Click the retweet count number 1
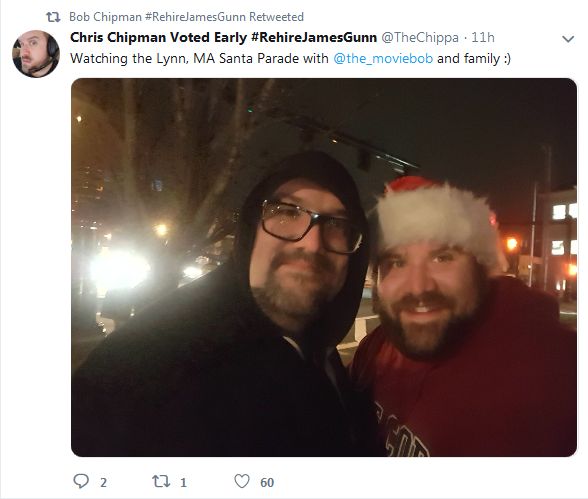588x499 pixels. click(x=183, y=483)
